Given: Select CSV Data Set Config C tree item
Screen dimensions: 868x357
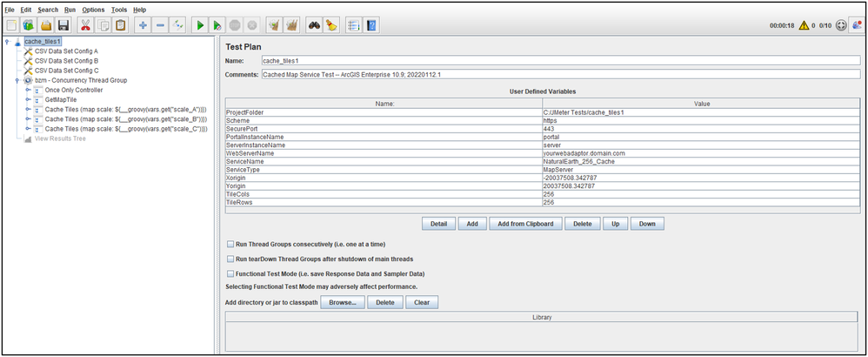Looking at the screenshot, I should 66,71.
